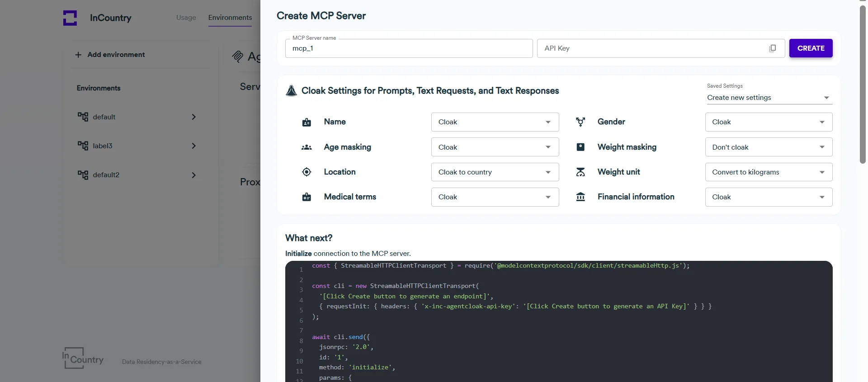Click the copy API Key icon
Screen dimensions: 868x382
pos(772,48)
